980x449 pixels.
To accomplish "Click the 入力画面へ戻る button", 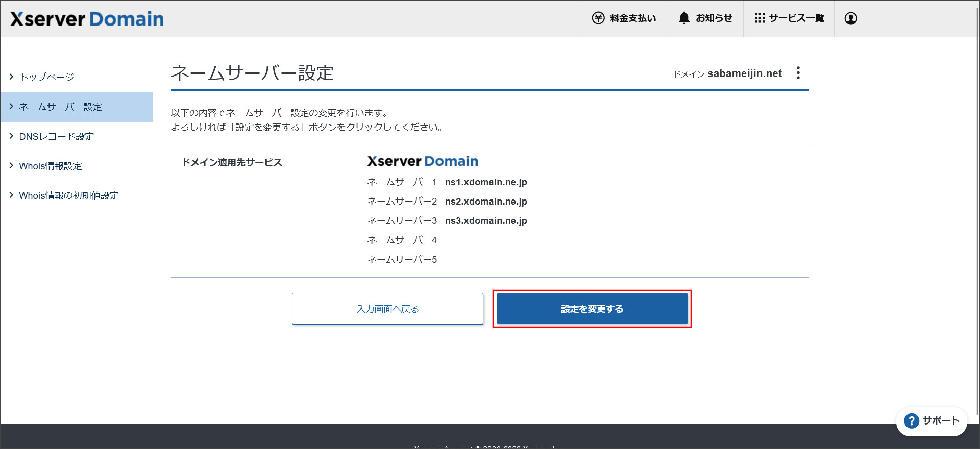I will 387,309.
